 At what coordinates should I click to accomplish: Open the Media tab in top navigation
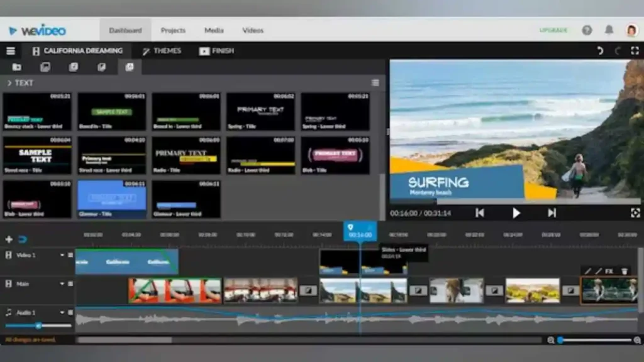pos(214,30)
